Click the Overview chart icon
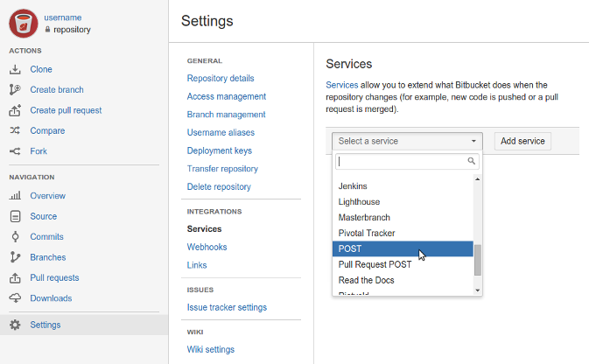This screenshot has height=364, width=589. pos(15,196)
